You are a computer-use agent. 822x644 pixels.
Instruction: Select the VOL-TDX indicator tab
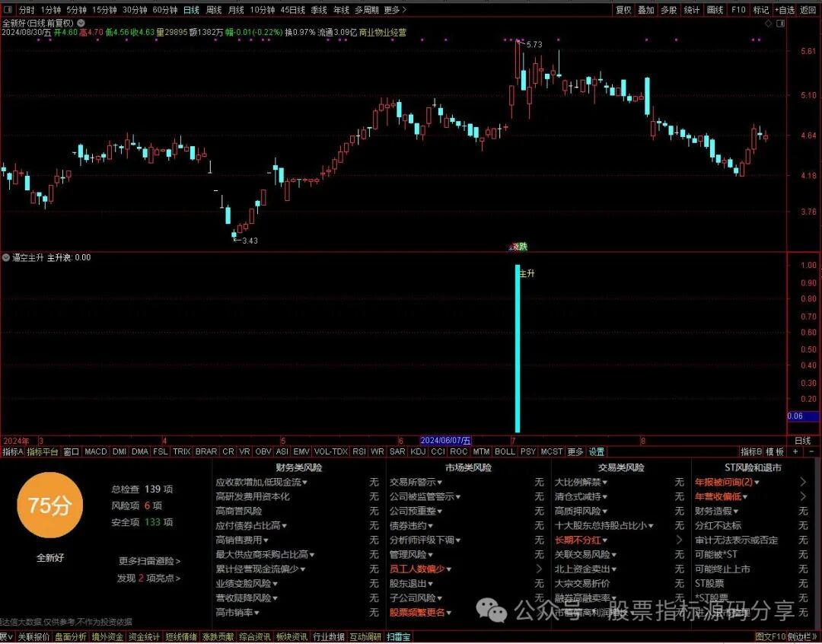[331, 451]
